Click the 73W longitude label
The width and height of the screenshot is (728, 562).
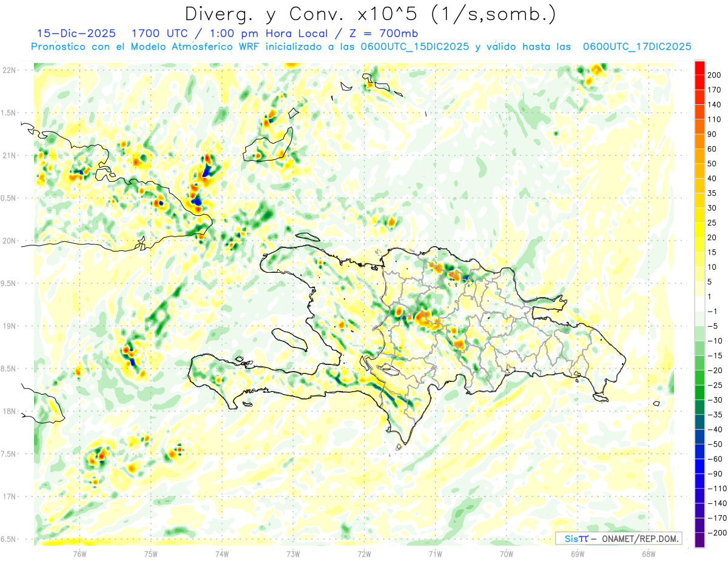click(293, 554)
